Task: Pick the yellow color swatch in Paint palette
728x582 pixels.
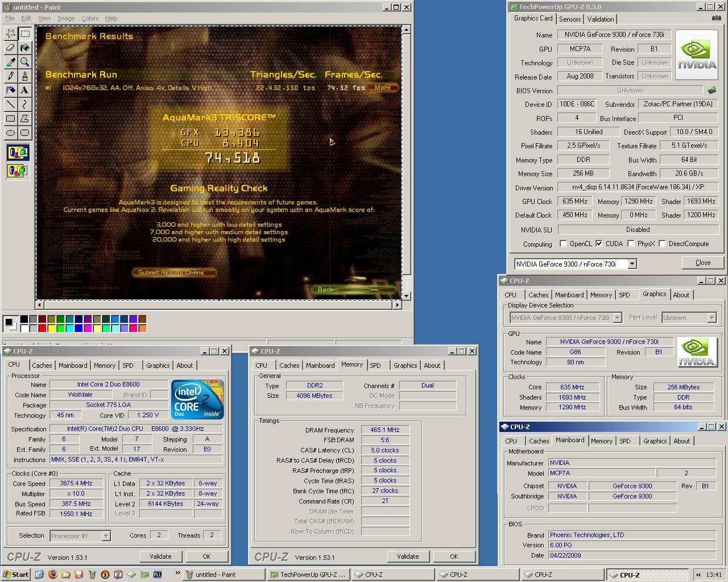Action: click(51, 328)
